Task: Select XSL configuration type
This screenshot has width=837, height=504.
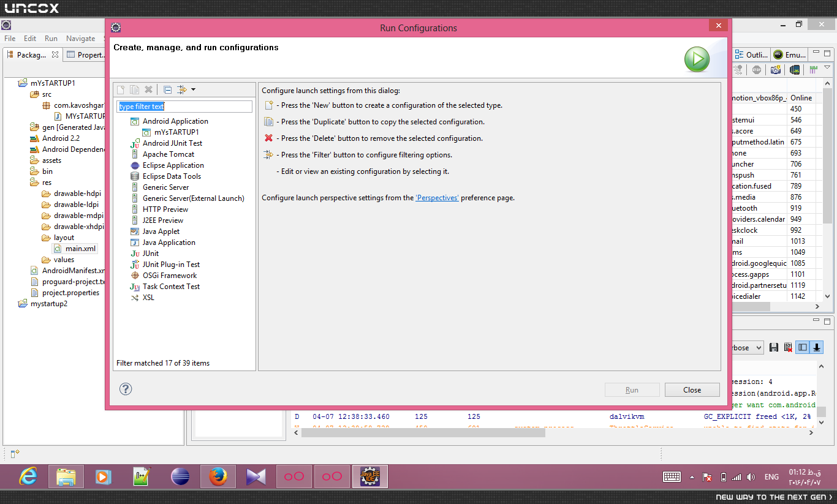Action: [148, 298]
